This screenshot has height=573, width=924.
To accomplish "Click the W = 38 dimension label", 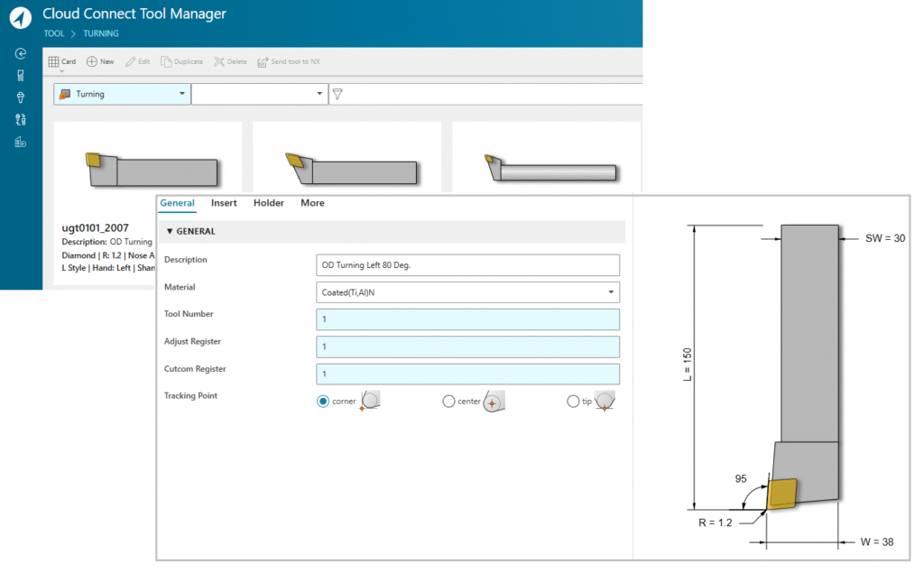I will point(877,541).
